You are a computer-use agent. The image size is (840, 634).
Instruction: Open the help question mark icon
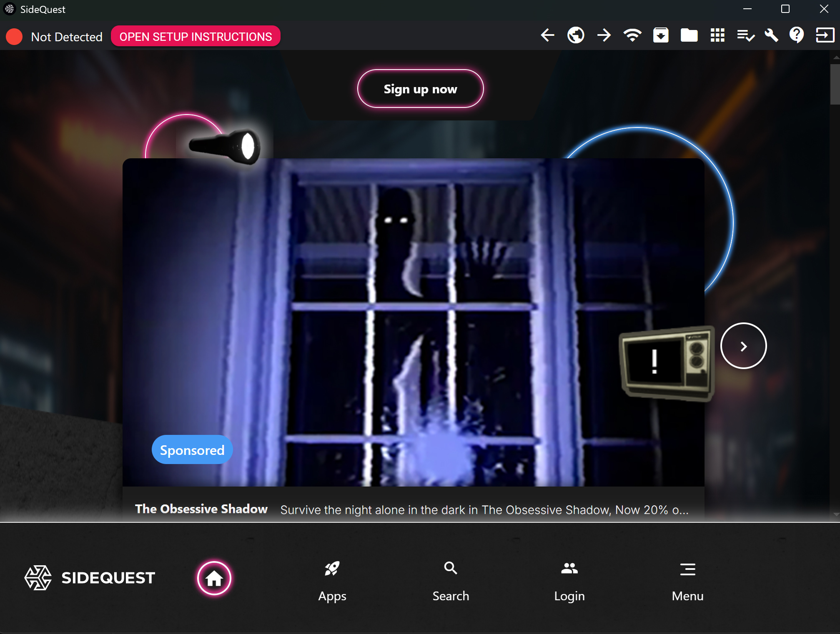796,36
